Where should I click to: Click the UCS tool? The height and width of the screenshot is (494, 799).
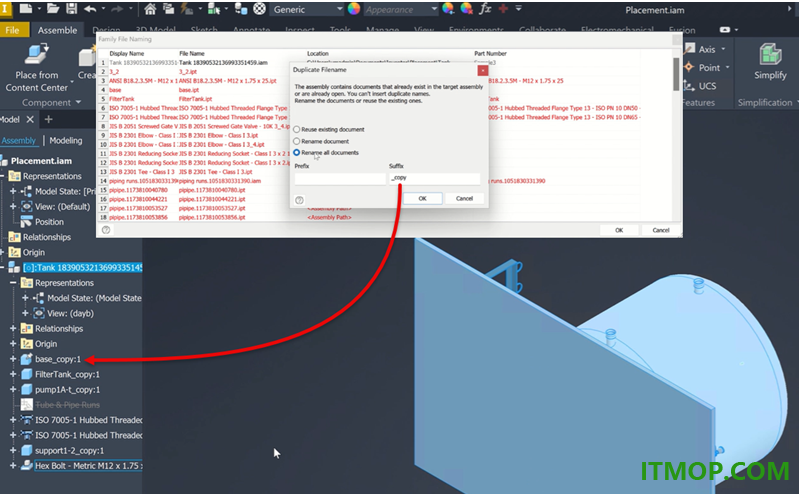700,86
